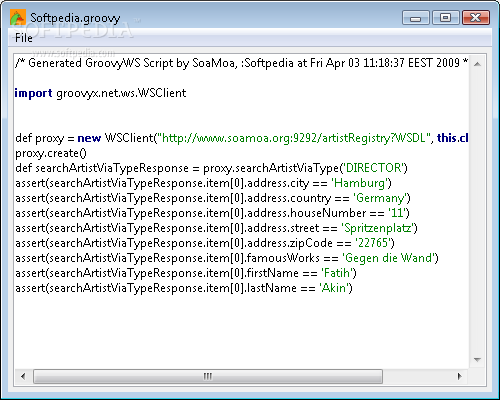The height and width of the screenshot is (400, 500).
Task: Click the 'DIRECTOR' string literal
Action: 373,168
